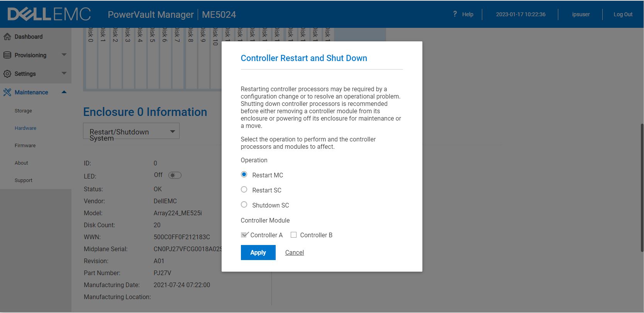The image size is (644, 313).
Task: Click the Apply button
Action: [258, 253]
